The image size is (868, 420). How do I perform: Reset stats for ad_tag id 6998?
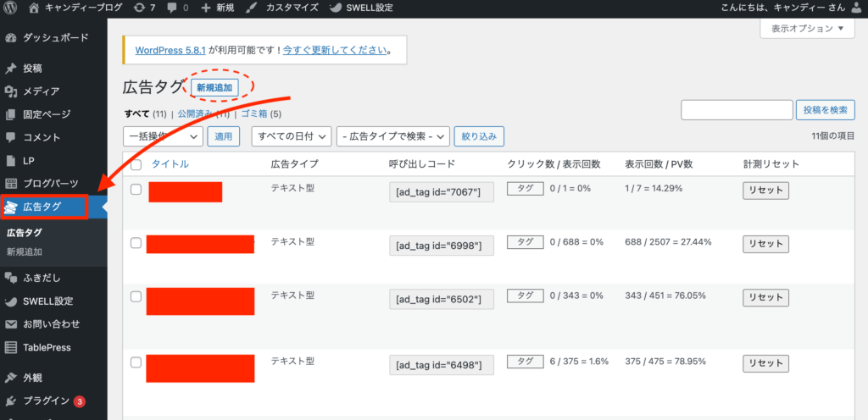[x=765, y=244]
